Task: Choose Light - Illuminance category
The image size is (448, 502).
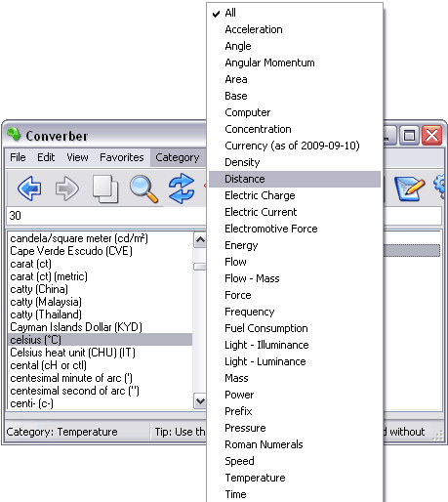Action: click(295, 345)
